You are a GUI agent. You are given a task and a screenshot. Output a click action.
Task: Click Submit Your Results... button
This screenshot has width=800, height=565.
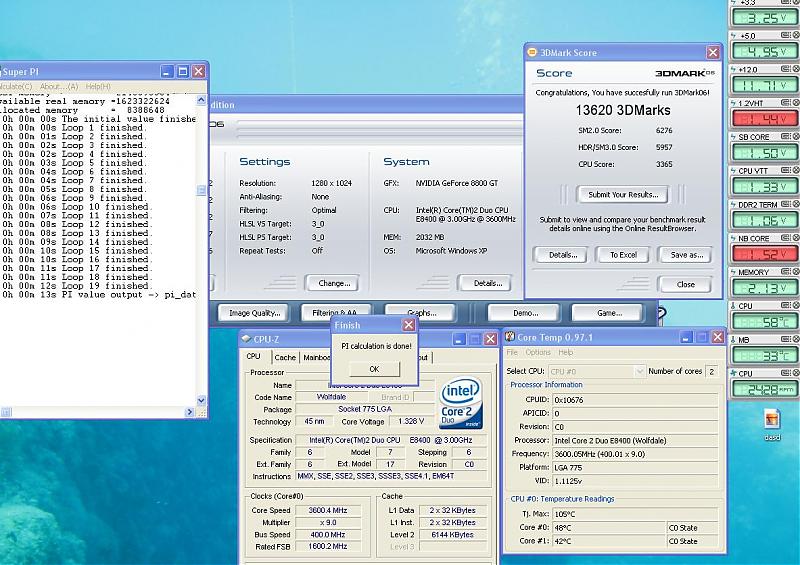click(x=623, y=194)
